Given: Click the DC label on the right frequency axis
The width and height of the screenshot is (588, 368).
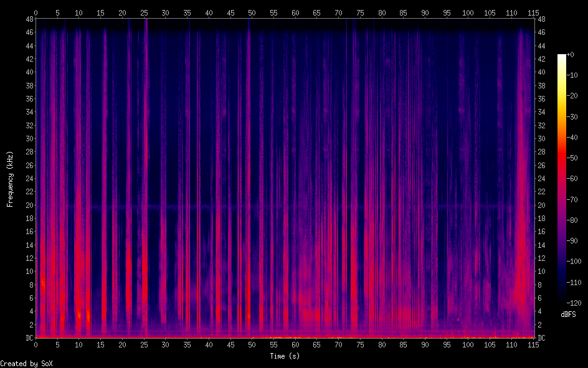Looking at the screenshot, I should [541, 338].
